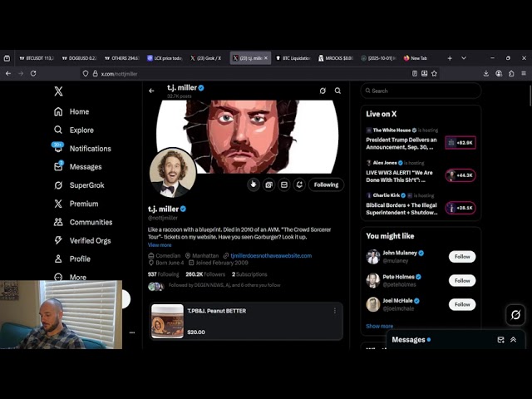Screen dimensions: 532x399
Task: Open Notifications from the left sidebar
Action: coord(90,149)
